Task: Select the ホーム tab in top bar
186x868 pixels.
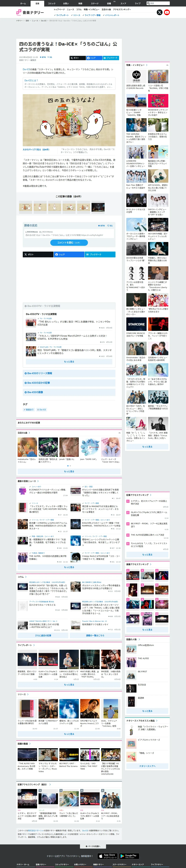Action: (23, 3)
